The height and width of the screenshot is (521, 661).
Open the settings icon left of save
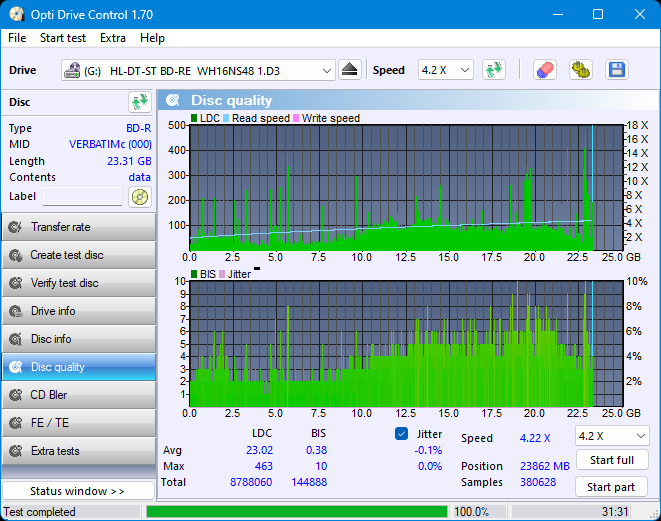tap(581, 70)
